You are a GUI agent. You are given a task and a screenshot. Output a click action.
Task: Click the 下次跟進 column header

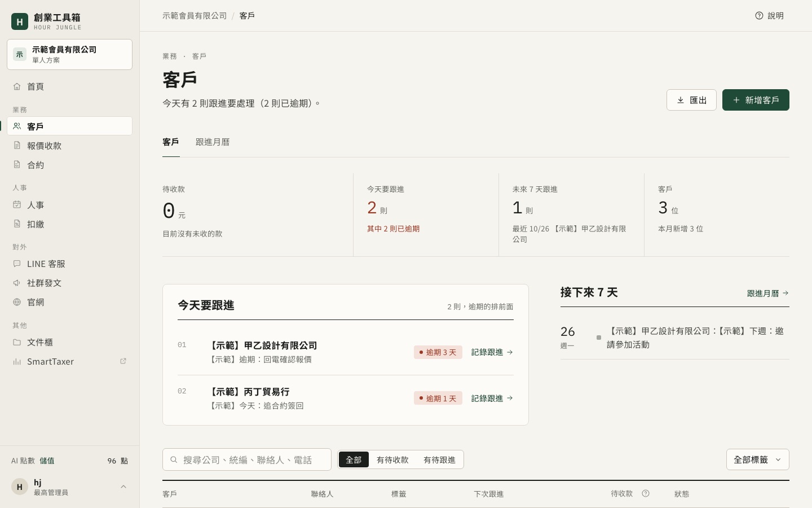click(489, 494)
